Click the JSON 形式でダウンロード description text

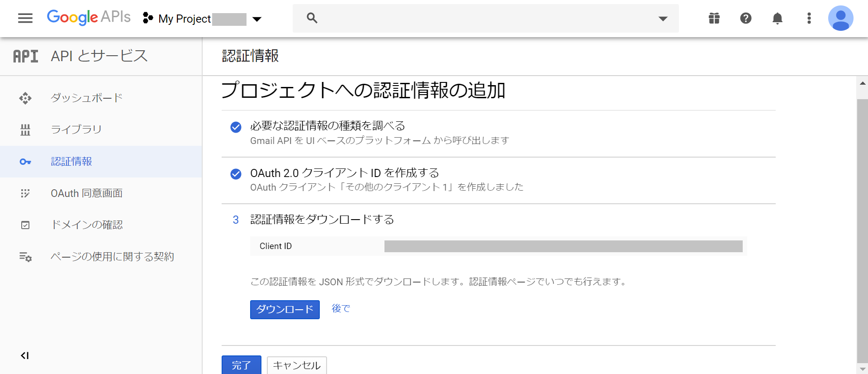(439, 282)
